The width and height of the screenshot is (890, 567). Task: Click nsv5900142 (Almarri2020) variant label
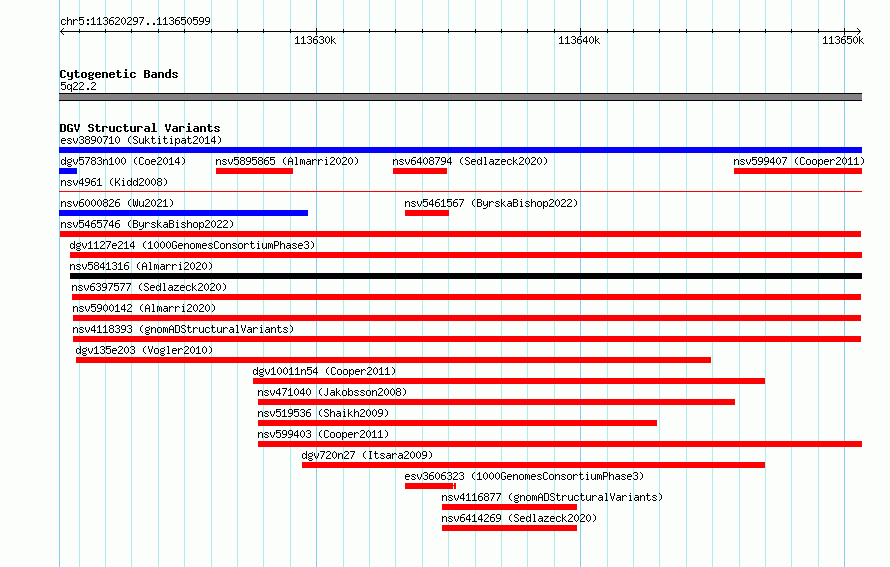click(x=144, y=308)
